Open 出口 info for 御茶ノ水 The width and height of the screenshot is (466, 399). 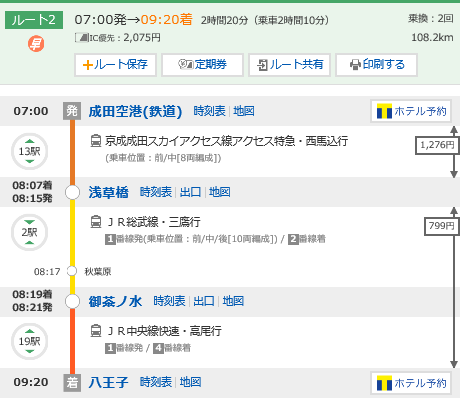tap(204, 301)
